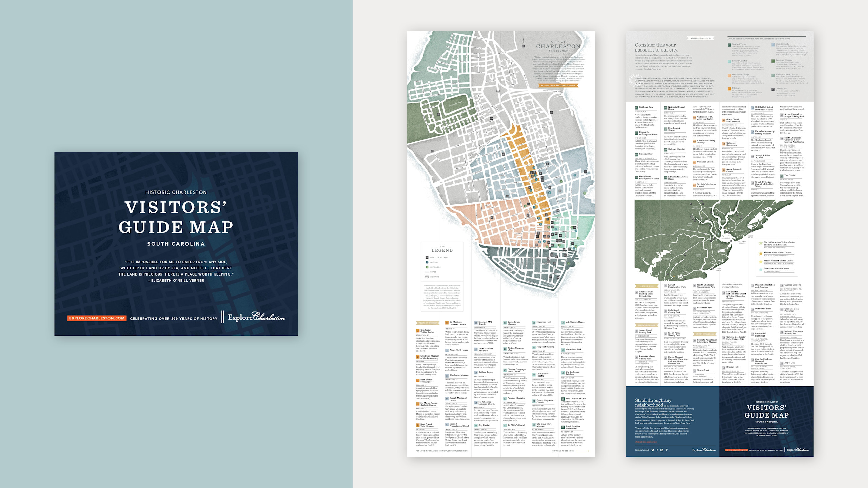Click the Outer Area dark swatch
The image size is (868, 488).
773,89
